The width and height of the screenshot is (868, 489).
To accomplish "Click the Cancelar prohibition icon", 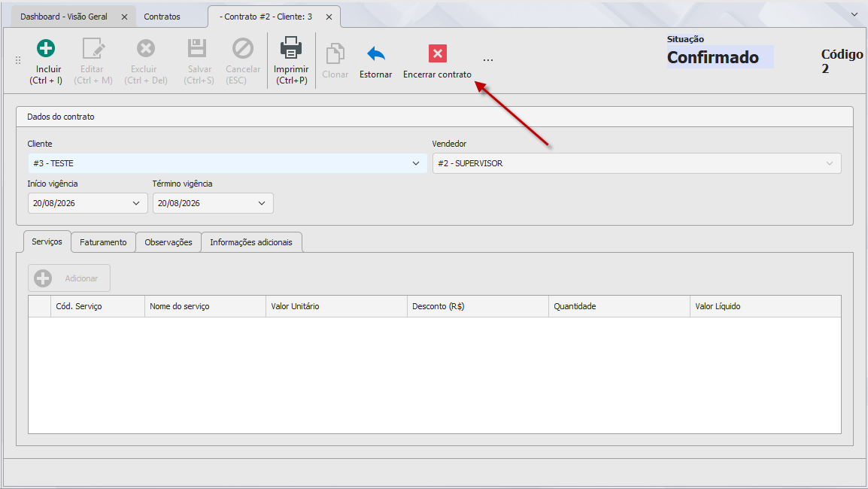I will pyautogui.click(x=242, y=48).
